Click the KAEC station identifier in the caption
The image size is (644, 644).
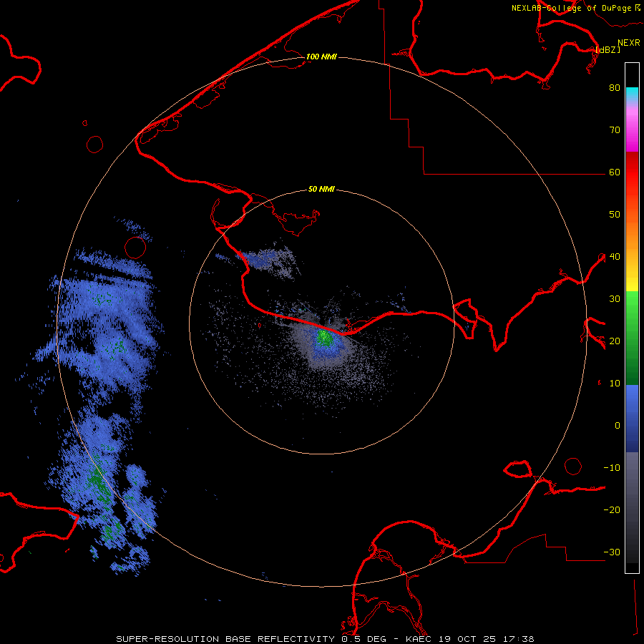point(419,639)
